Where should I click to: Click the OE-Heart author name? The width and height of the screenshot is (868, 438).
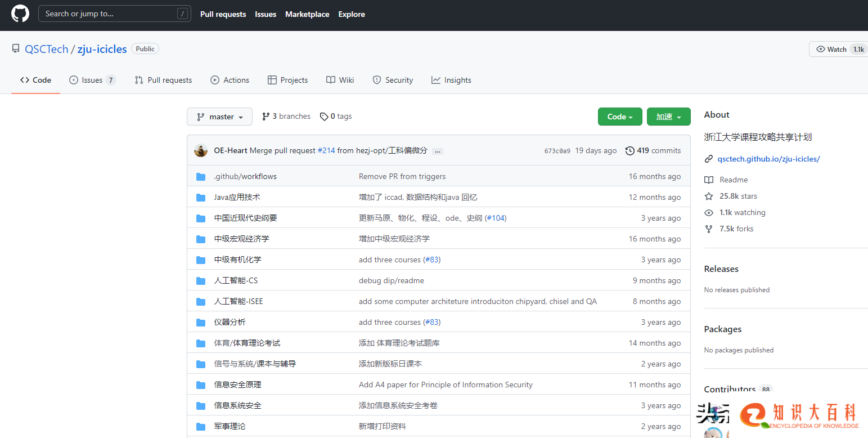coord(231,150)
